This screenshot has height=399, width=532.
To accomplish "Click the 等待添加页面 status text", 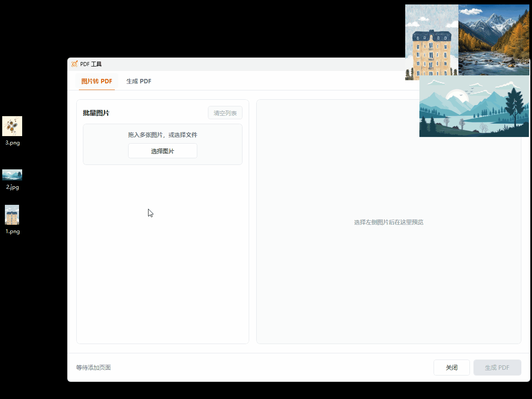I will click(x=94, y=368).
